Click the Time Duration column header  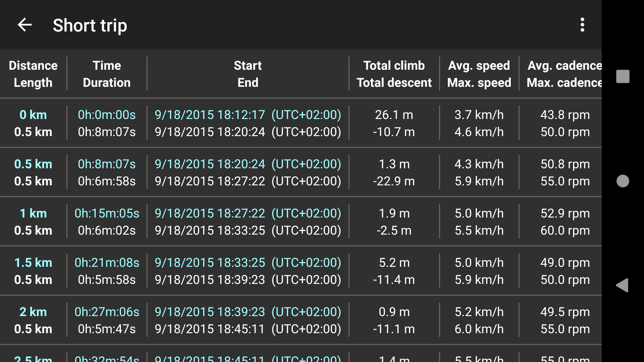coord(107,74)
